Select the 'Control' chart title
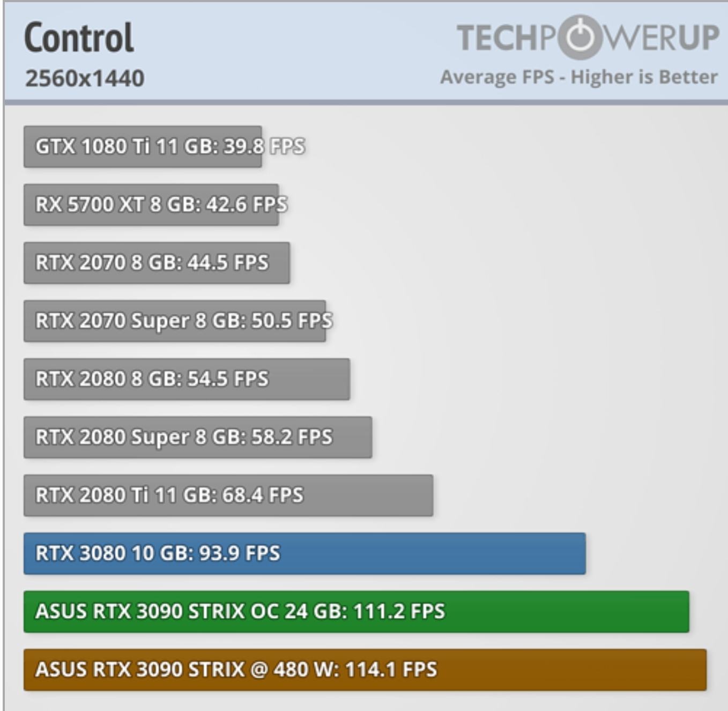This screenshot has width=728, height=711. coord(79,38)
